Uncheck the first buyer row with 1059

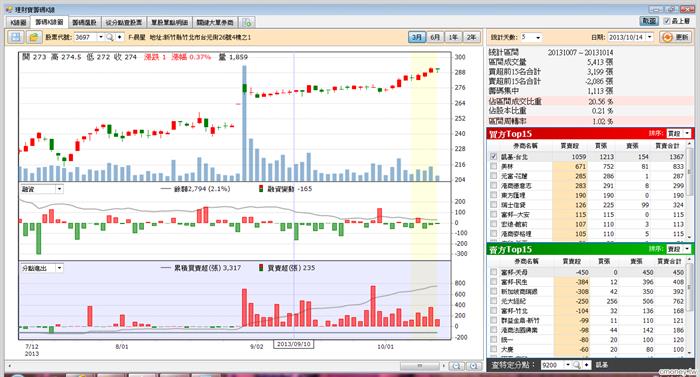pos(493,157)
